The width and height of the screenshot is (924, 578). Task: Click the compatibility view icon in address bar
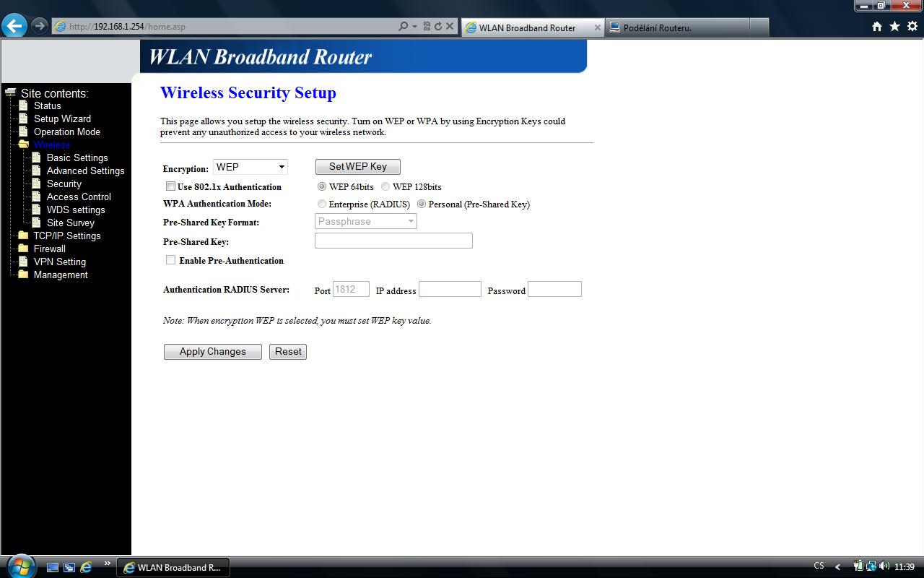click(427, 27)
